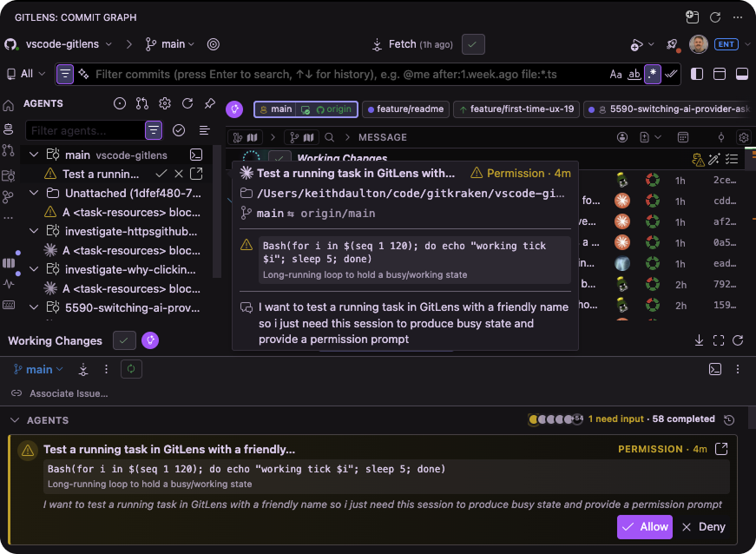
Task: Click the pin icon in Agents header
Action: pyautogui.click(x=210, y=103)
